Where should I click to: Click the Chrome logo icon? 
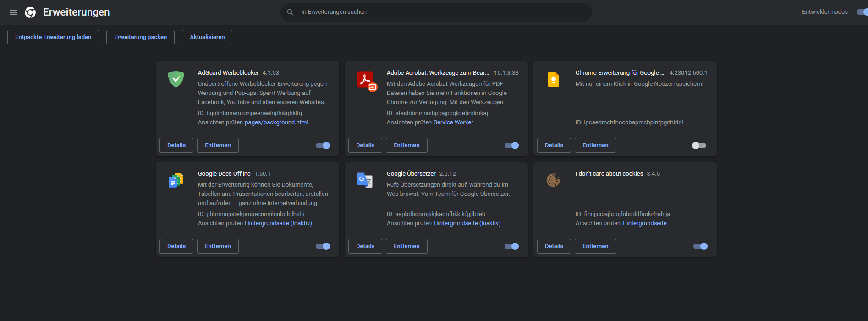click(x=30, y=12)
